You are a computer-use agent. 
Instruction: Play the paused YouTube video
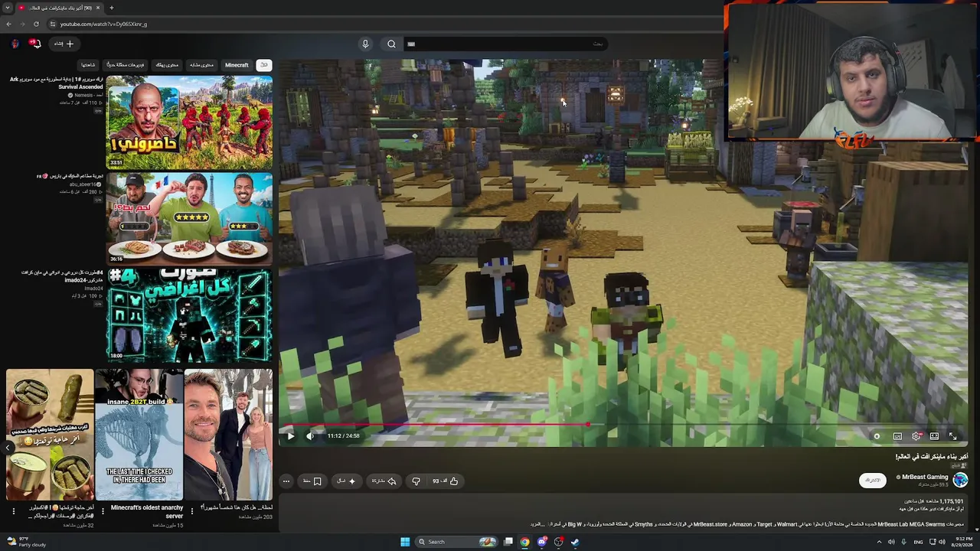click(x=291, y=436)
